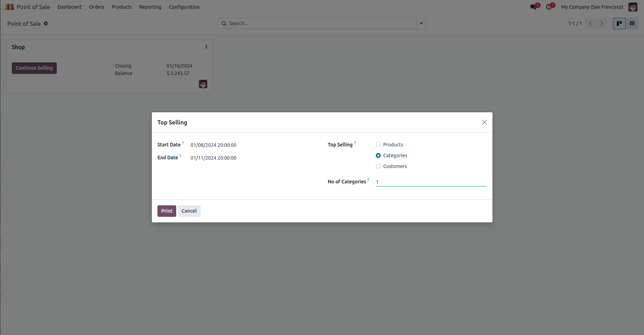The width and height of the screenshot is (644, 335).
Task: Expand the search options dropdown arrow
Action: click(x=421, y=24)
